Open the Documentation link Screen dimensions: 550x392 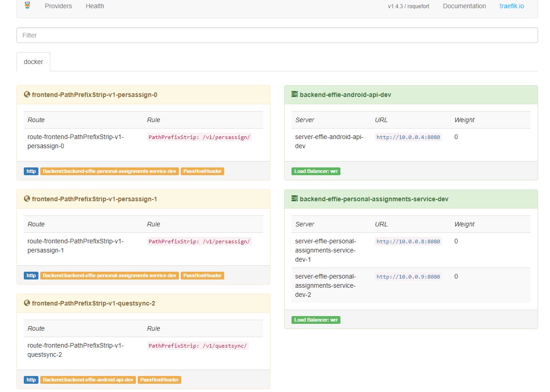pyautogui.click(x=464, y=6)
